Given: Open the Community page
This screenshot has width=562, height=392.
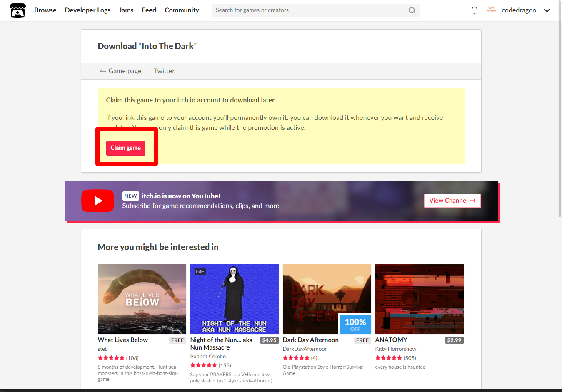Looking at the screenshot, I should (182, 10).
